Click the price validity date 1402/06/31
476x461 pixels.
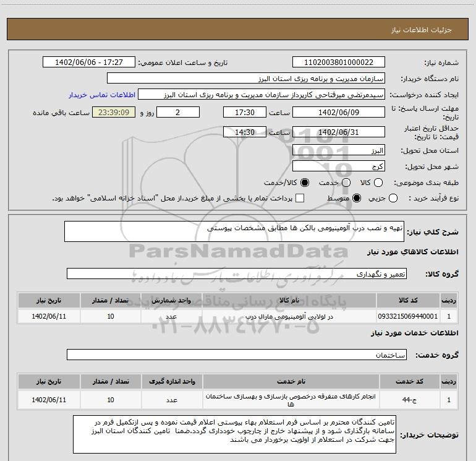[339, 132]
